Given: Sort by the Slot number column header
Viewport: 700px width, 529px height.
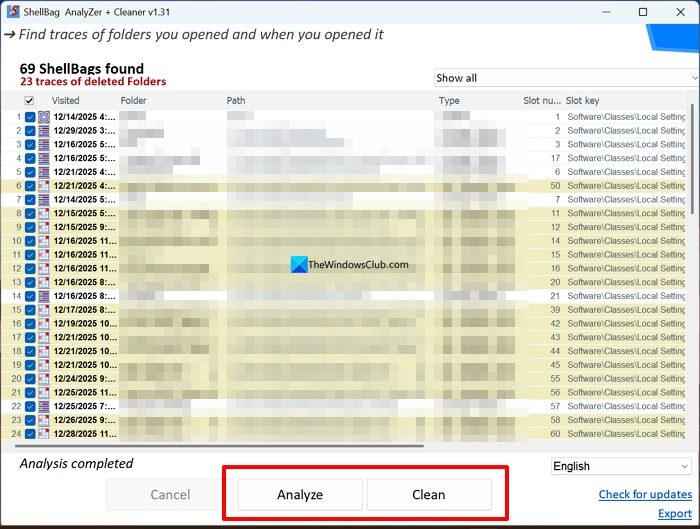Looking at the screenshot, I should (542, 100).
